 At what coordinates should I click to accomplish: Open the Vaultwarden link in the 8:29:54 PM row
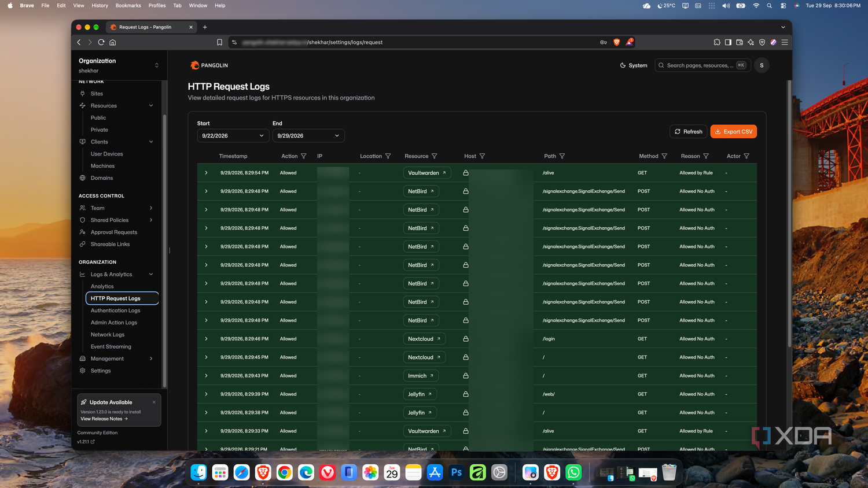pyautogui.click(x=427, y=173)
